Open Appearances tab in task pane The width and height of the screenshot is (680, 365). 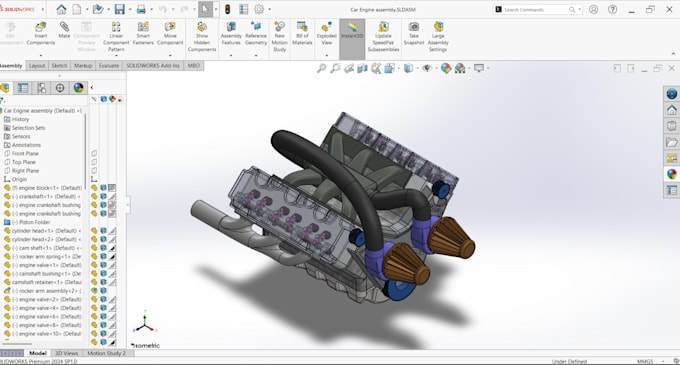(x=671, y=174)
